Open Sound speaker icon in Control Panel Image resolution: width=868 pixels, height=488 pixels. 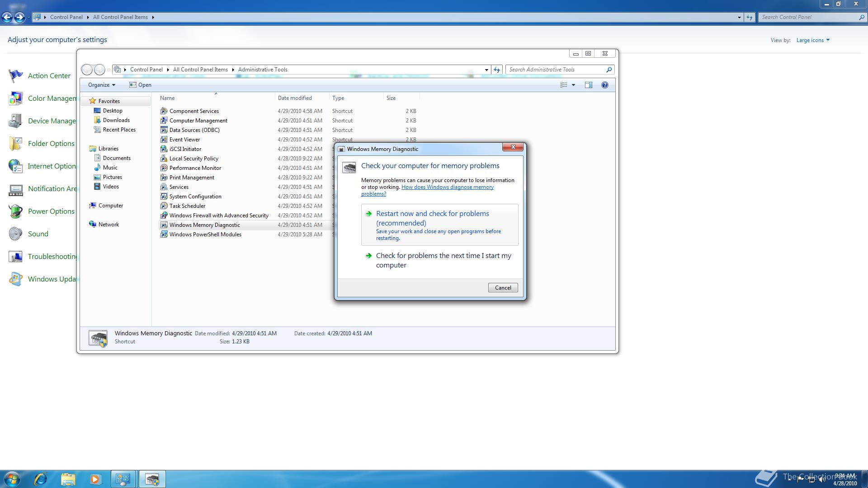[16, 234]
